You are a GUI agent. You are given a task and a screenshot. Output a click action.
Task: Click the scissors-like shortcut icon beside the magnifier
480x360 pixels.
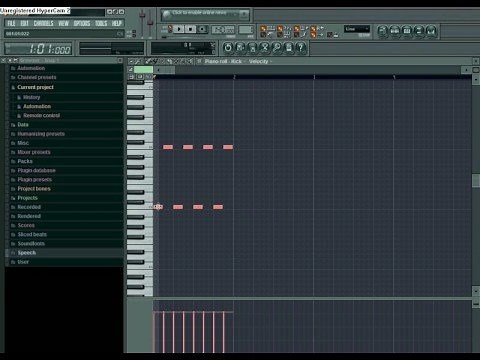click(265, 48)
